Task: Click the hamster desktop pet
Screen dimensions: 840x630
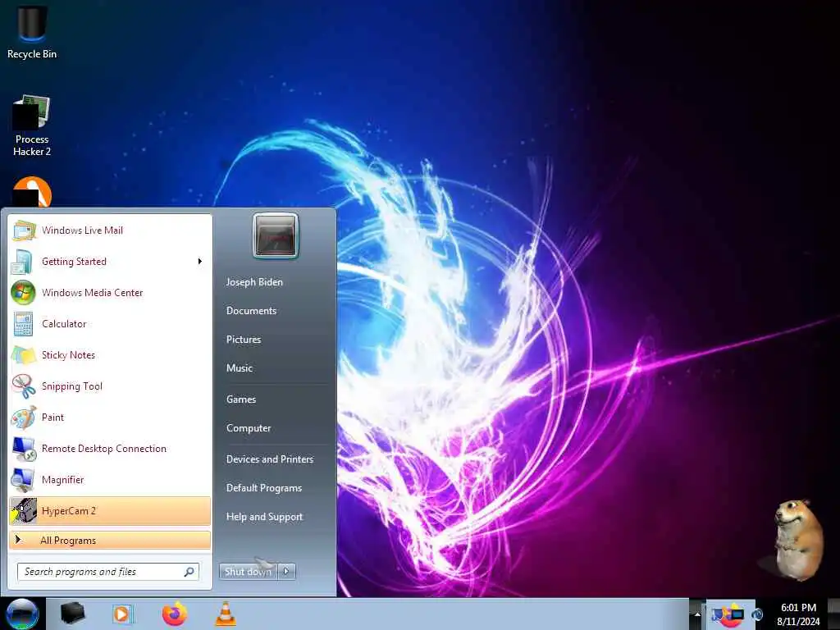Action: [x=798, y=540]
